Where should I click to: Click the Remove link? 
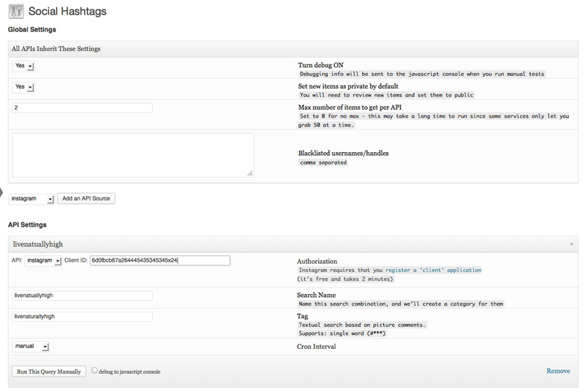coord(558,371)
